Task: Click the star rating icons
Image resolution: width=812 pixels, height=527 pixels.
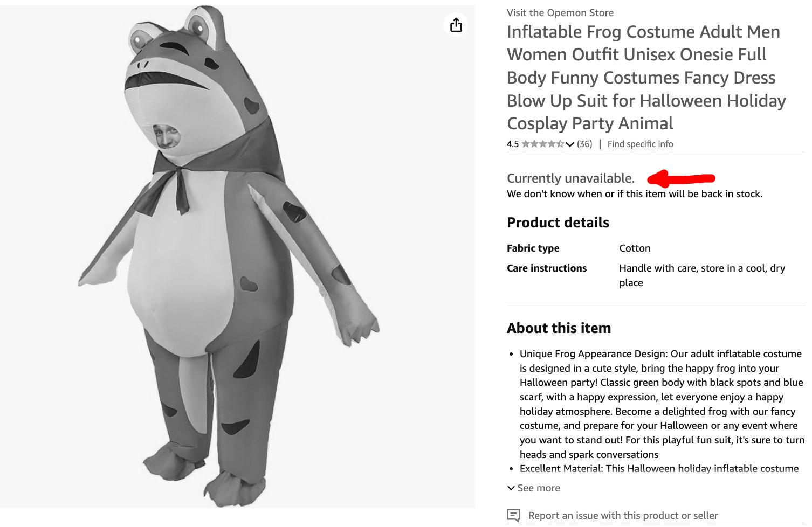Action: pos(542,144)
